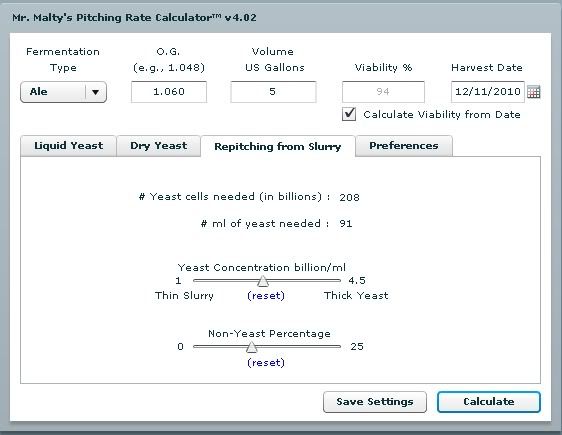Viewport: 562px width, 435px height.
Task: Switch to the Liquid Yeast tab
Action: point(68,146)
